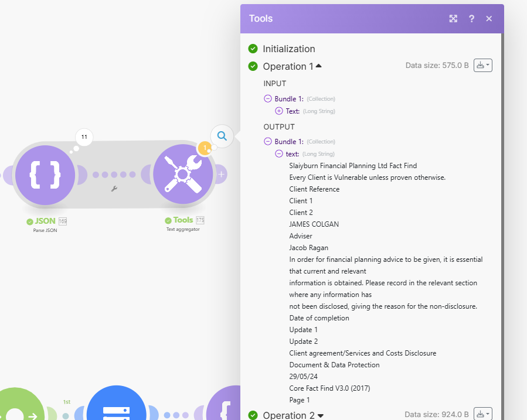Close the Tools panel

tap(489, 19)
